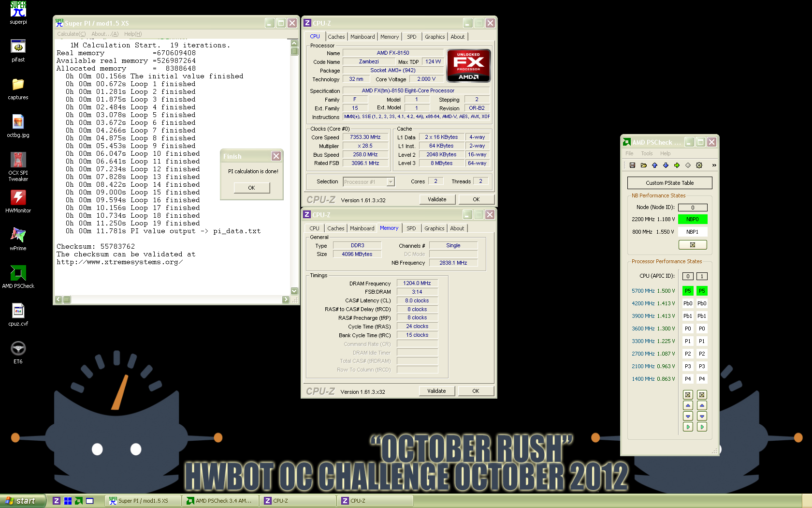Open wPrime desktop icon
This screenshot has width=812, height=508.
tap(18, 239)
